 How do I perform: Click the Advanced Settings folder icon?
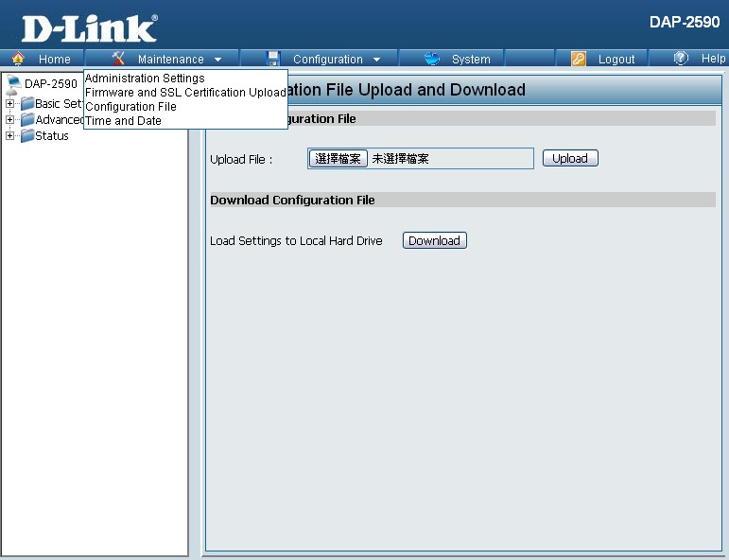click(x=27, y=119)
